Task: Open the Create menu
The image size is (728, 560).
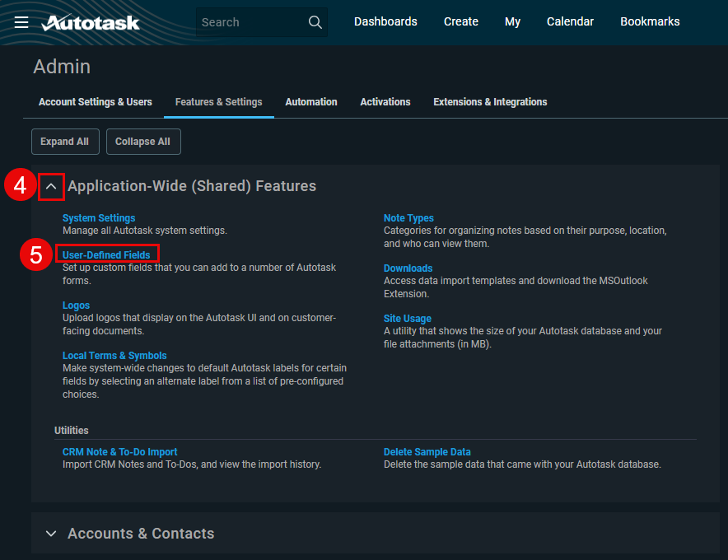Action: (x=460, y=22)
